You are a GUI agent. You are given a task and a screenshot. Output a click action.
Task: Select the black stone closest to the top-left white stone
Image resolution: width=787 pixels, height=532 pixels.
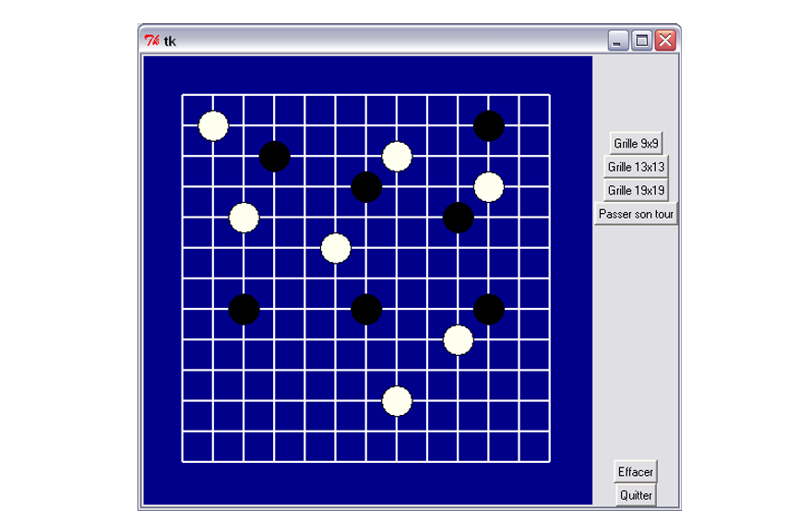[274, 157]
